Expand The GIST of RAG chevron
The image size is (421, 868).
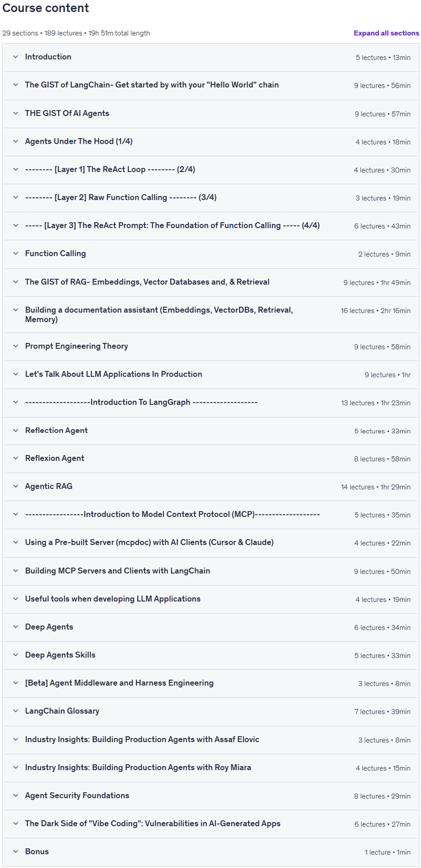coord(15,282)
